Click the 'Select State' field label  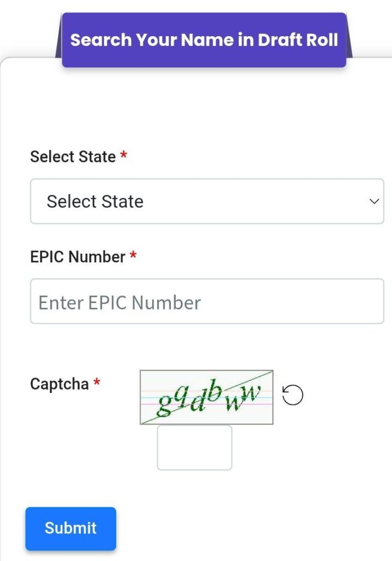[x=73, y=157]
